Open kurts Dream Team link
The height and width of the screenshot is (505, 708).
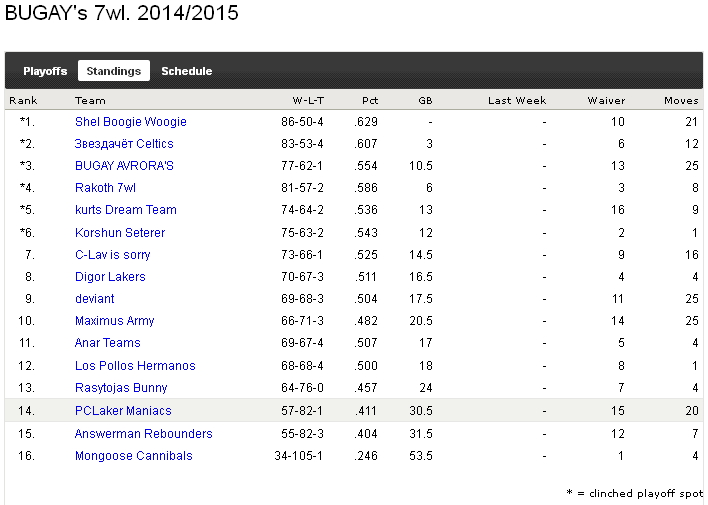(125, 210)
